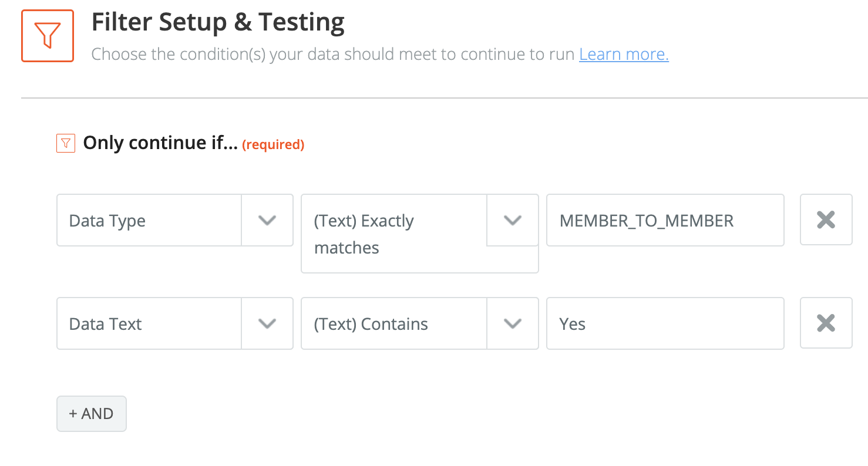Viewport: 868px width, 466px height.
Task: Add another condition with the + AND button
Action: tap(92, 414)
